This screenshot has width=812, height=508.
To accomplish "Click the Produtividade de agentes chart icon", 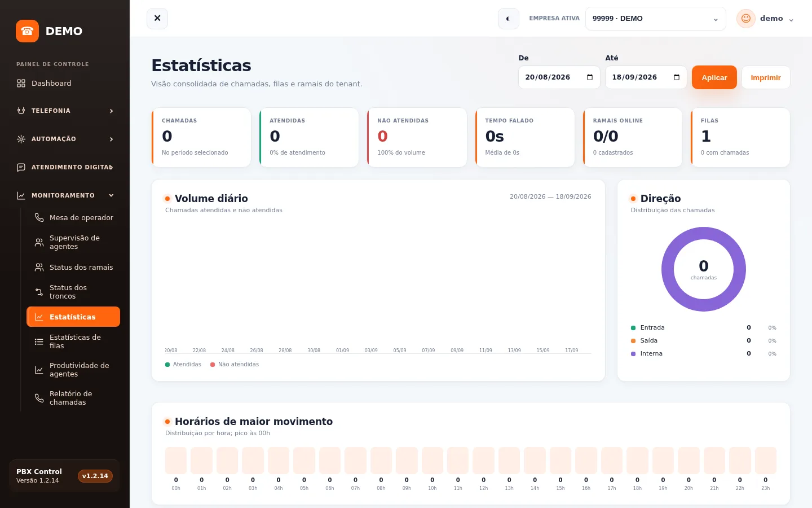I will [x=39, y=370].
